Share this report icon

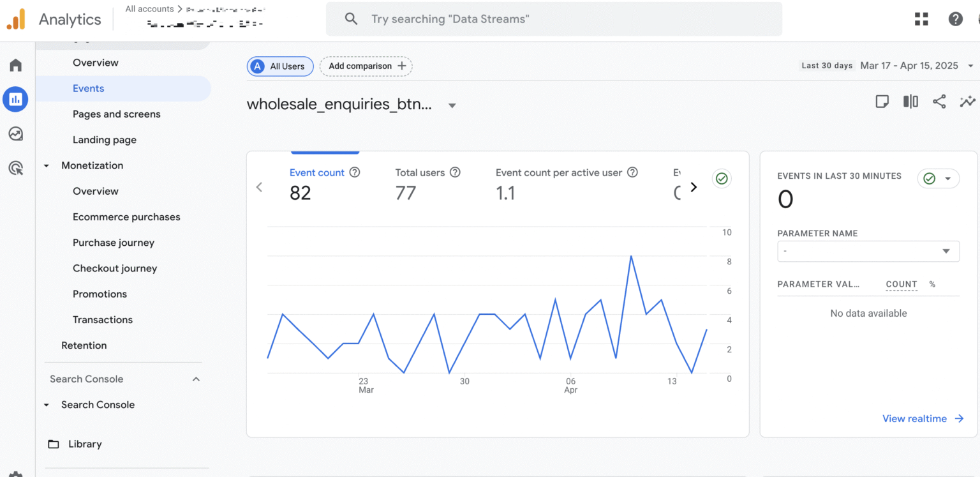[939, 102]
